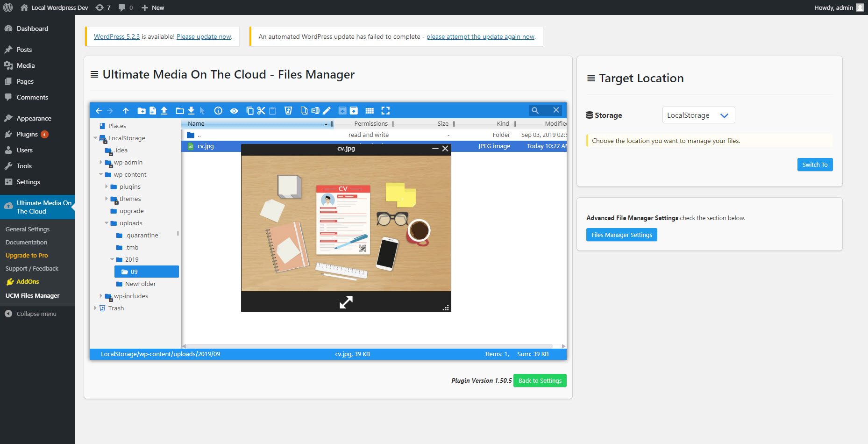Cut the selected file with scissors icon
868x444 pixels.
pos(261,111)
